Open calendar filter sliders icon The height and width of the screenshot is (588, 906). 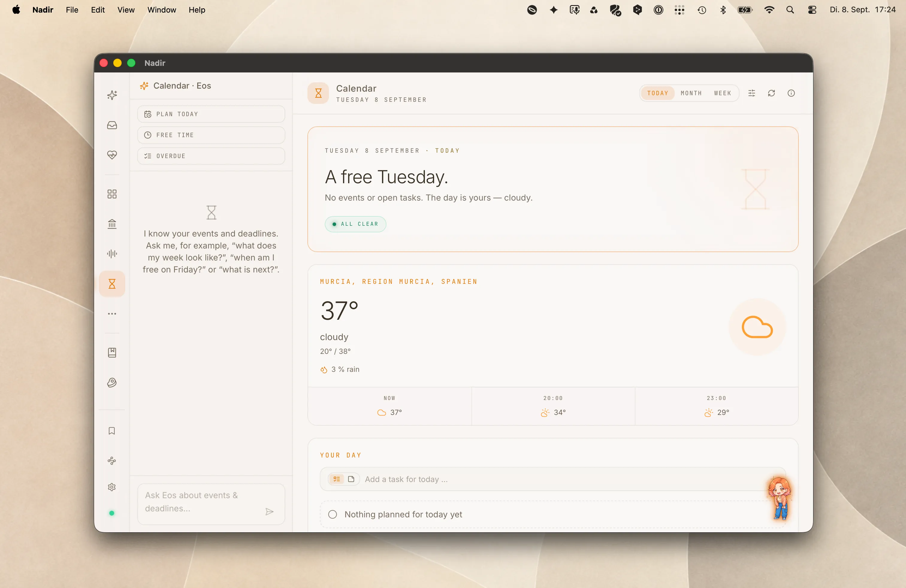[x=752, y=93]
